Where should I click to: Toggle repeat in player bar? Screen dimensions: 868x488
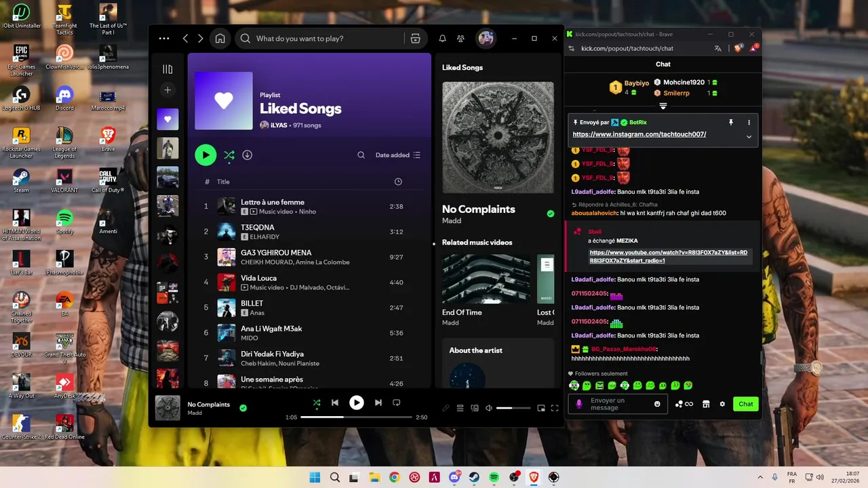[397, 403]
